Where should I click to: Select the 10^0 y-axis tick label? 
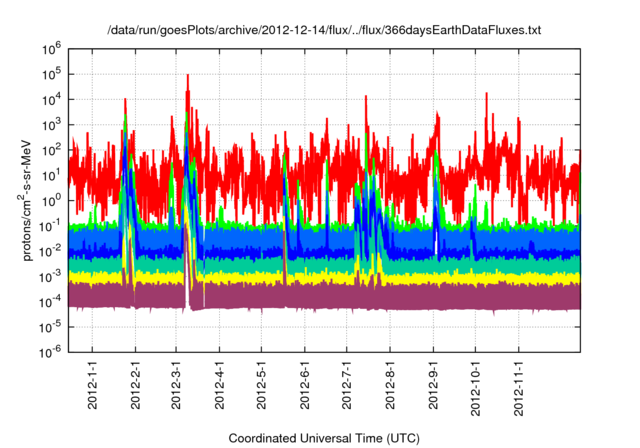pyautogui.click(x=51, y=202)
